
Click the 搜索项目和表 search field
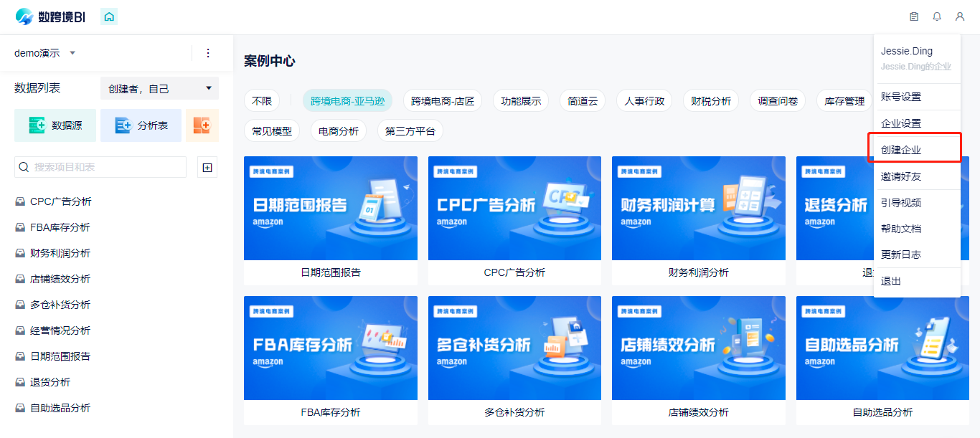100,167
